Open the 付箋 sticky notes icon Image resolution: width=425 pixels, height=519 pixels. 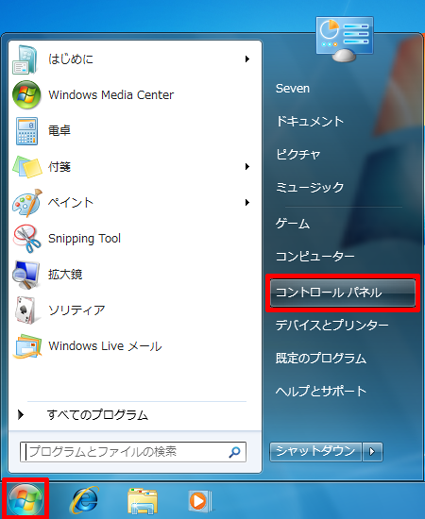(27, 167)
